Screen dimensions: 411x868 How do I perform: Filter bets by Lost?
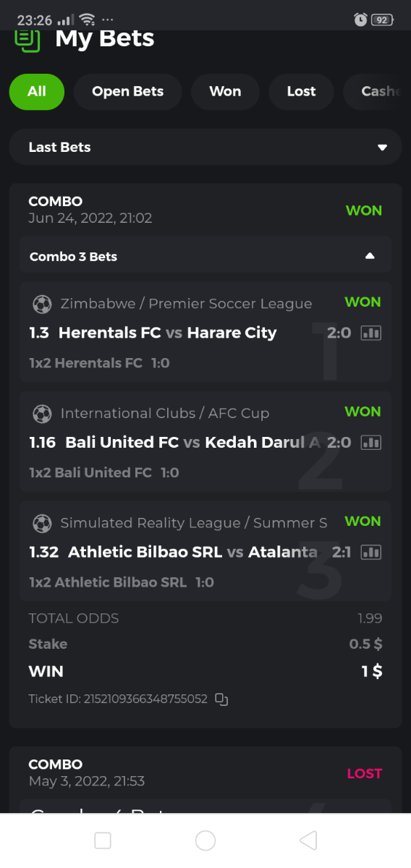301,91
